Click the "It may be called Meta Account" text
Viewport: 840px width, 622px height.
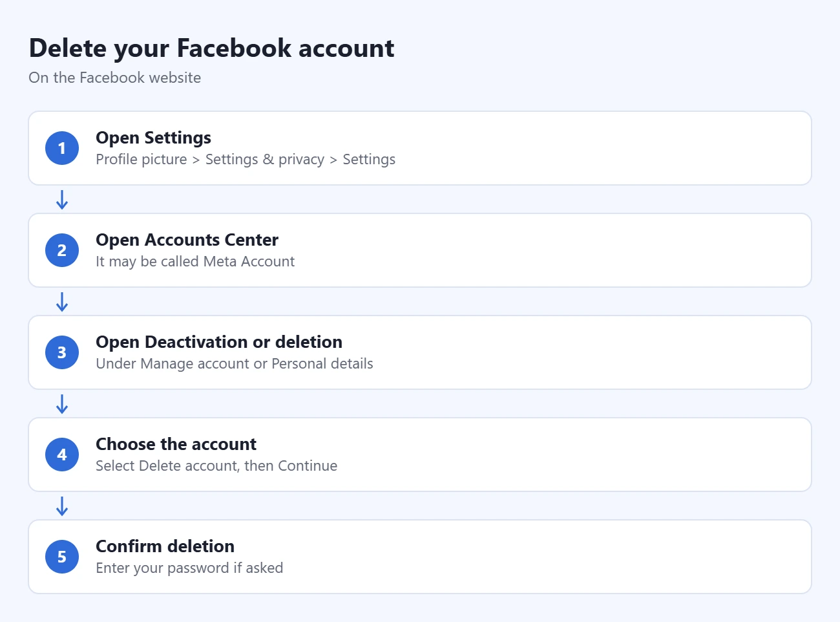tap(195, 261)
